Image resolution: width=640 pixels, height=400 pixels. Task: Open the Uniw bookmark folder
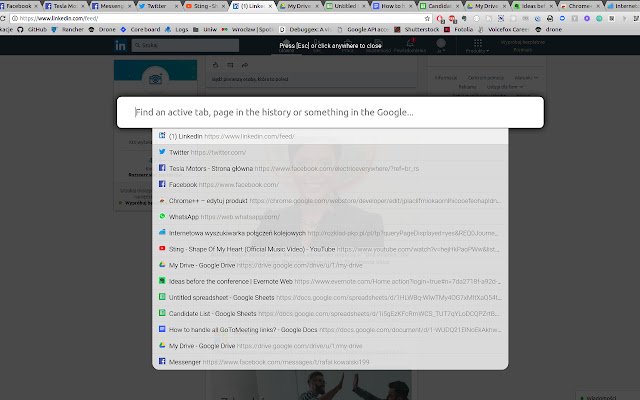[205, 29]
